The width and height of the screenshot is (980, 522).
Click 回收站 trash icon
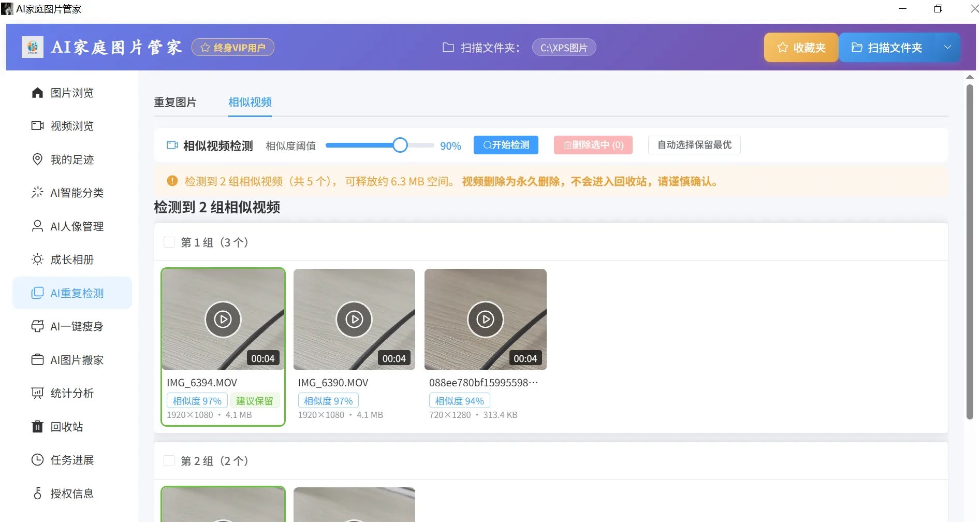[37, 427]
